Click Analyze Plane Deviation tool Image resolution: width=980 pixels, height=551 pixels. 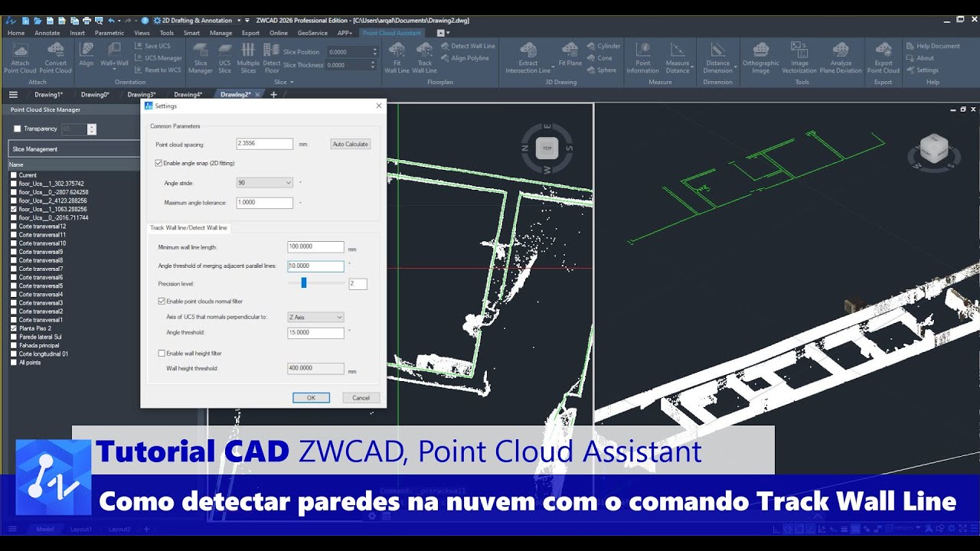[x=841, y=57]
